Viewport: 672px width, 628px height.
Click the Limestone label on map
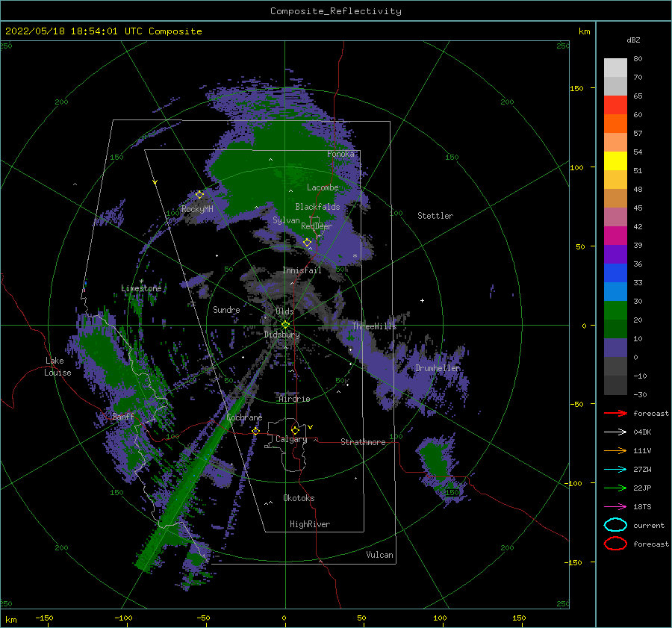pyautogui.click(x=141, y=288)
